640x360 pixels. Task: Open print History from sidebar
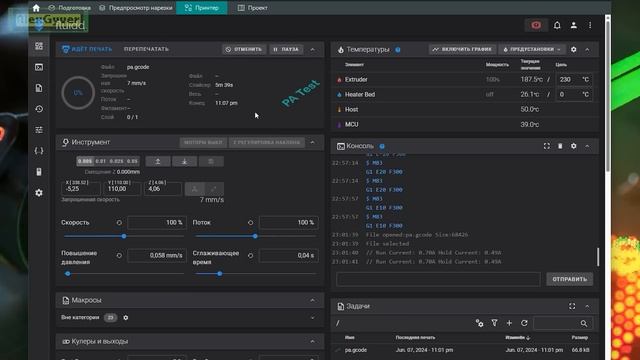(39, 109)
